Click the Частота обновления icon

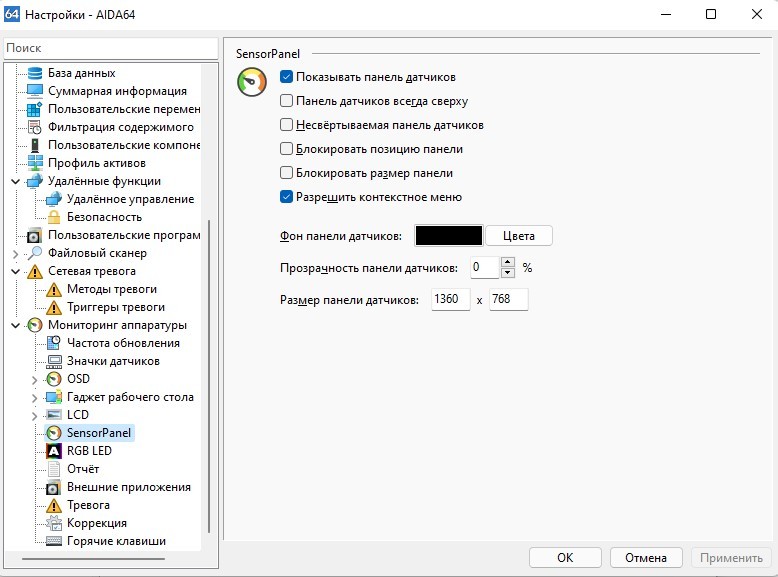[54, 343]
